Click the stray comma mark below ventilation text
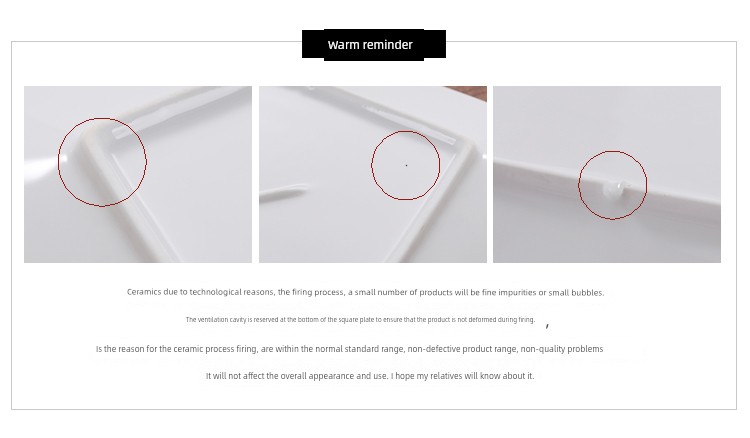Screen dimensions: 750x438 point(547,326)
